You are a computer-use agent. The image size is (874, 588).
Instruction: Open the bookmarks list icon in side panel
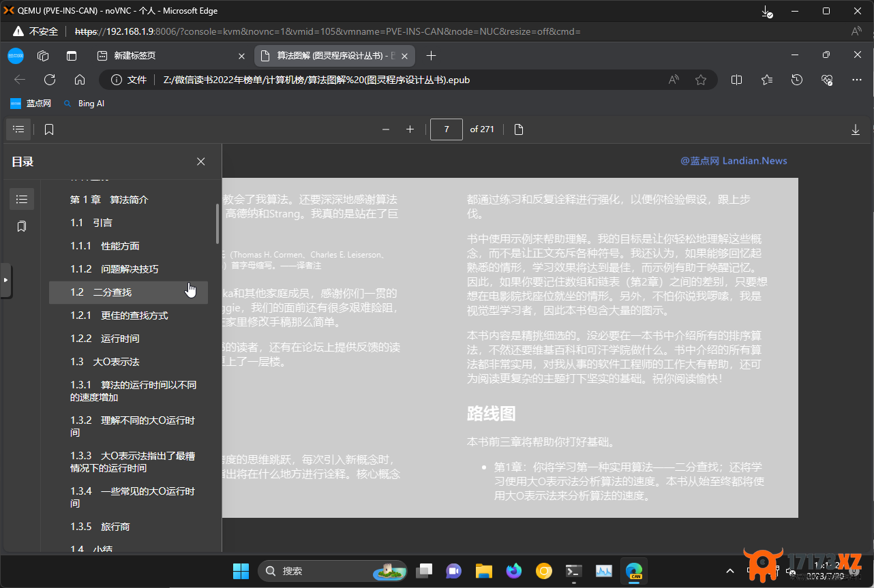[22, 226]
